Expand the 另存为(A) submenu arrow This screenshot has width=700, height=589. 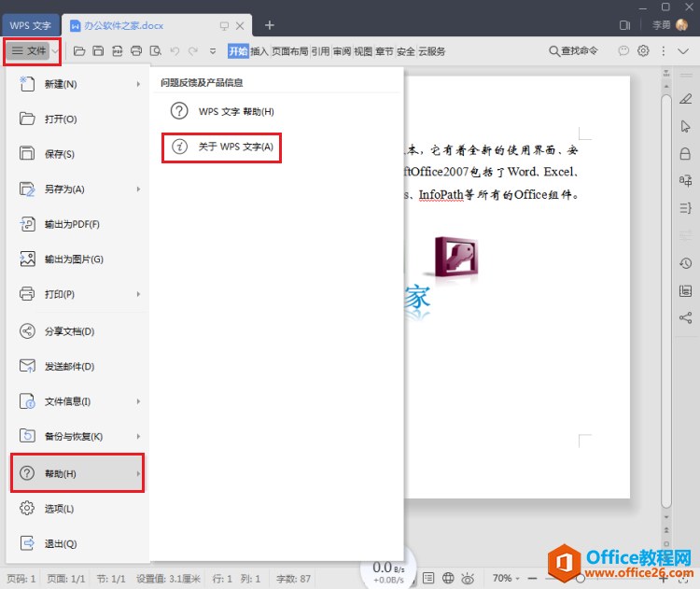pyautogui.click(x=138, y=189)
